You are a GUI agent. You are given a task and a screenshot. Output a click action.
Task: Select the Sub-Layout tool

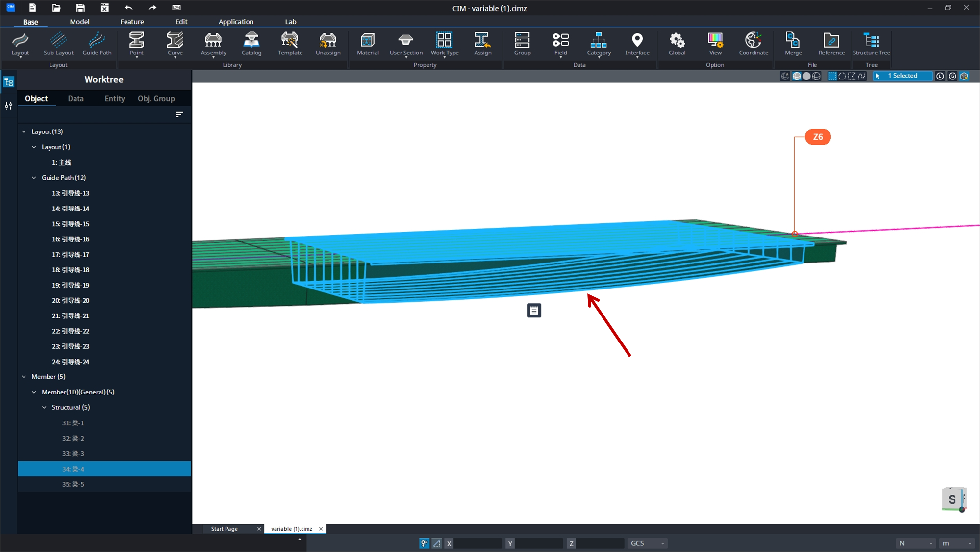58,44
